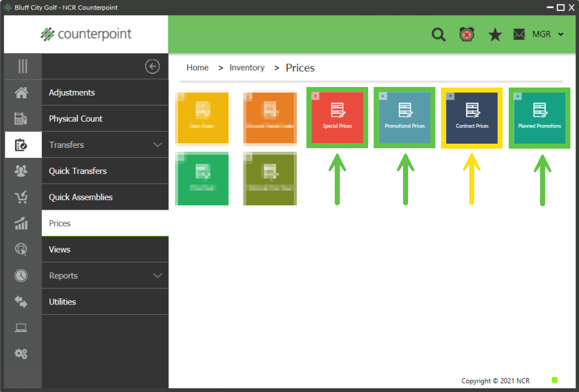This screenshot has width=579, height=392.
Task: Open favorites star icon
Action: tap(495, 35)
